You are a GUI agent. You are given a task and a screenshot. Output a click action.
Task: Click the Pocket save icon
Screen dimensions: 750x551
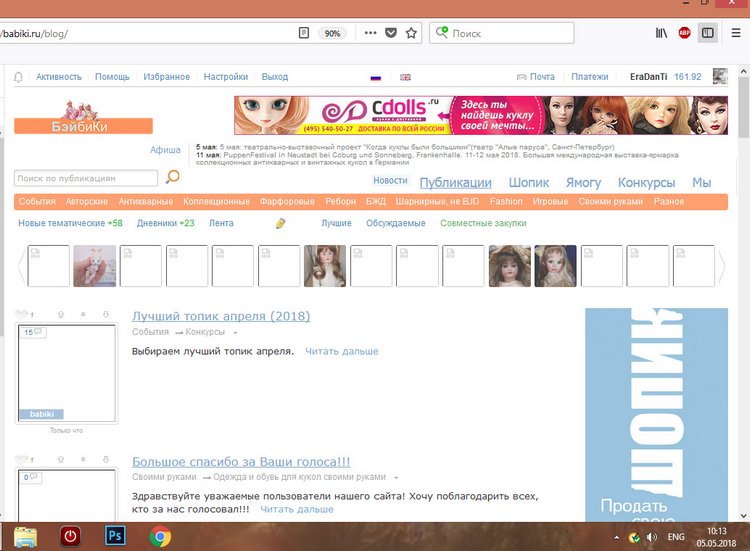coord(391,33)
